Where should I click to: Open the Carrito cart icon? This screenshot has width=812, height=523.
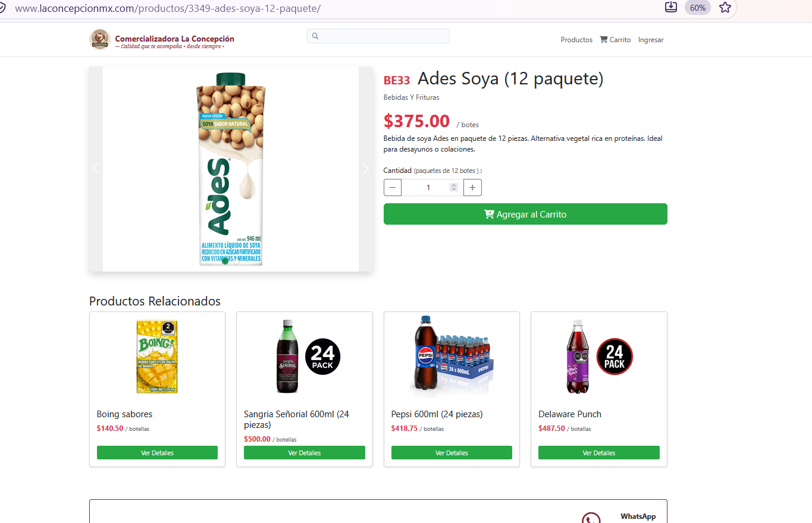click(x=604, y=40)
